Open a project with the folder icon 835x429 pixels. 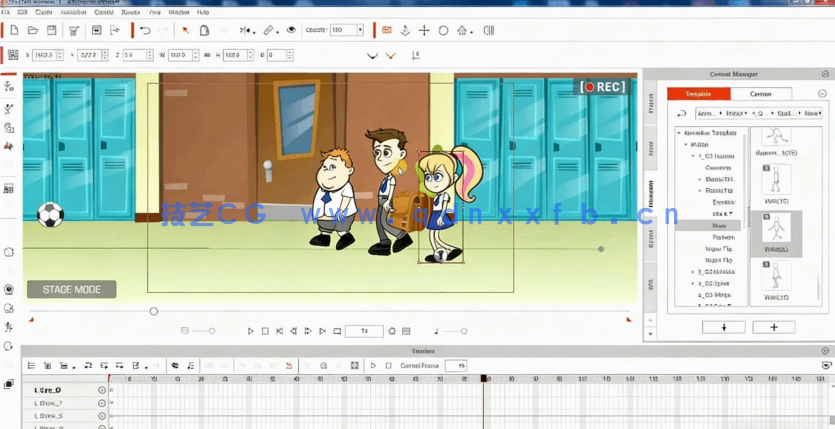click(33, 30)
